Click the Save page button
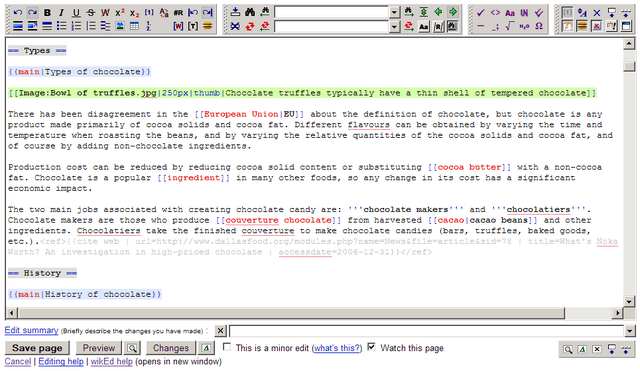Image resolution: width=640 pixels, height=371 pixels. [x=37, y=348]
